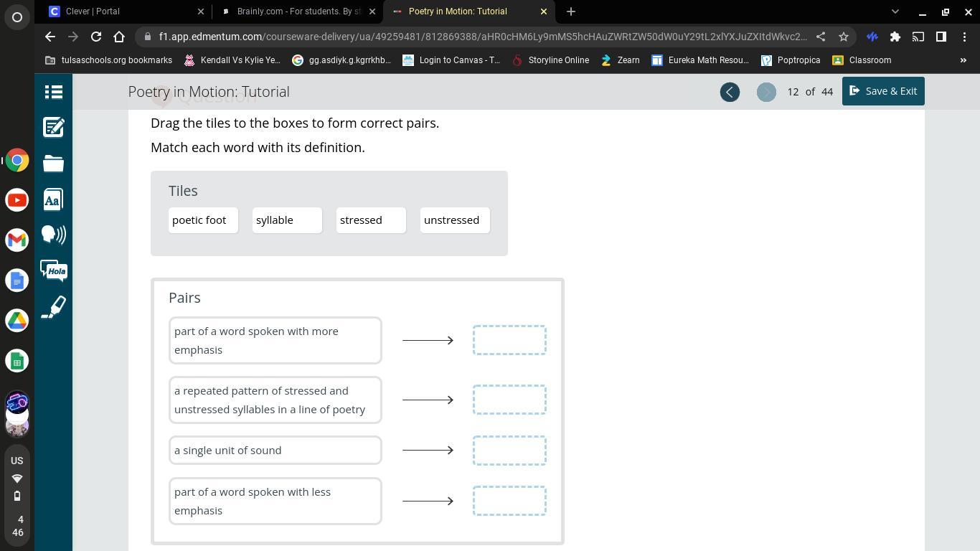Open Gmail from the shelf
Viewport: 980px width, 551px height.
click(x=17, y=240)
